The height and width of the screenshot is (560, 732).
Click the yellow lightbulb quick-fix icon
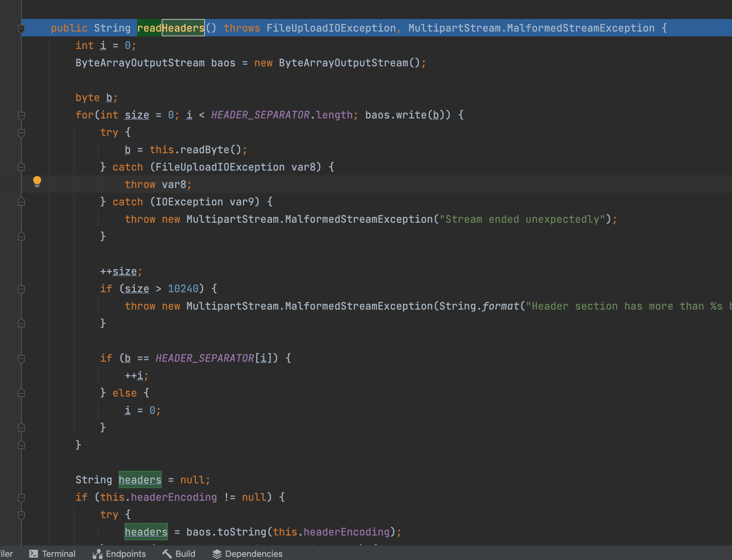click(x=37, y=182)
